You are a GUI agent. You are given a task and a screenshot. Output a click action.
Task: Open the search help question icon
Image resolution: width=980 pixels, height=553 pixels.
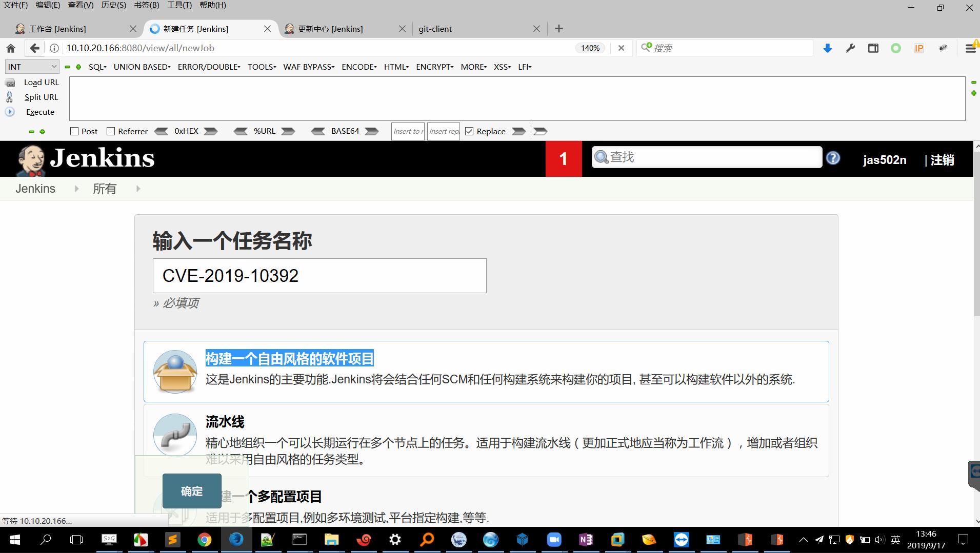point(833,158)
